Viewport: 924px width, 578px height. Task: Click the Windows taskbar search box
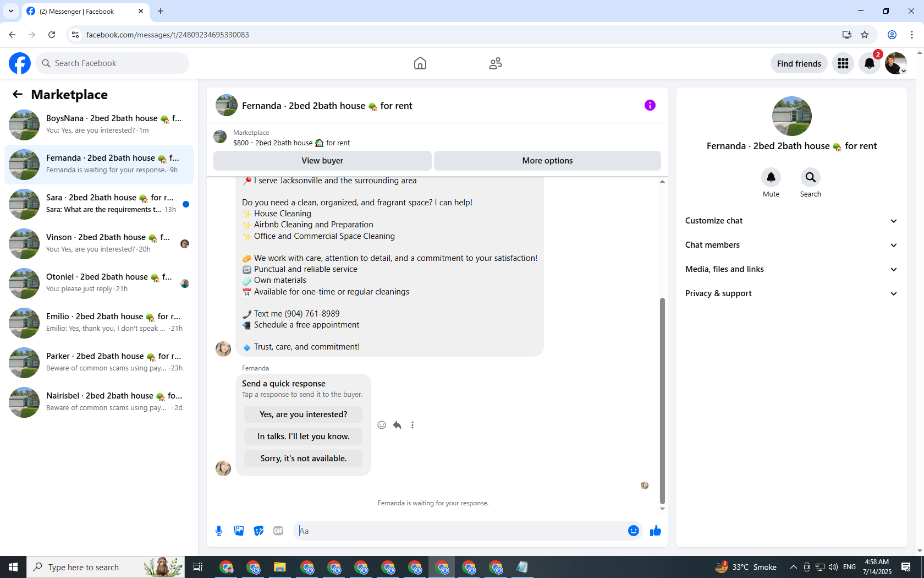(x=106, y=567)
